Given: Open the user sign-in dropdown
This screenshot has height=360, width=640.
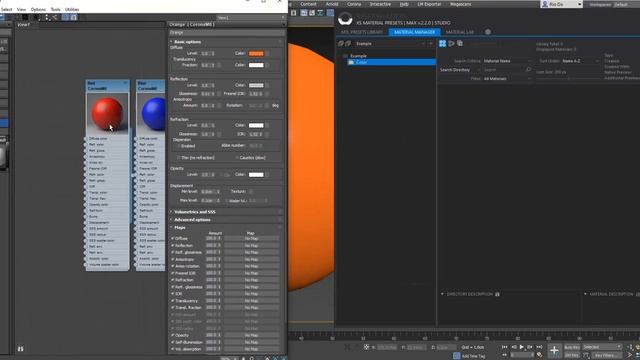Looking at the screenshot, I should click(562, 4).
